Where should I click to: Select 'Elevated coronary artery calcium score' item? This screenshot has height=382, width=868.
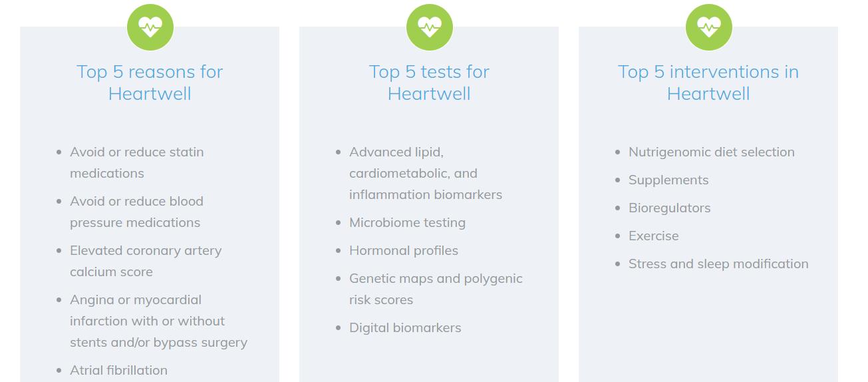tap(146, 261)
